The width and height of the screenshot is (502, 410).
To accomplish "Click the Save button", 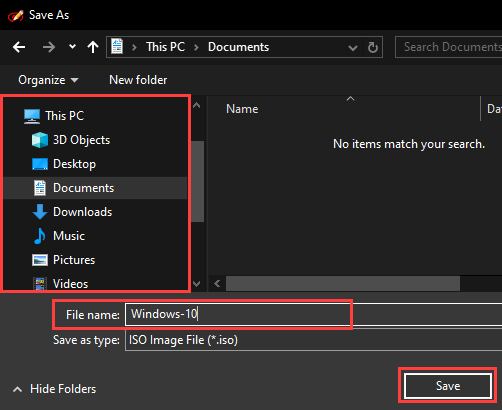I will point(448,386).
